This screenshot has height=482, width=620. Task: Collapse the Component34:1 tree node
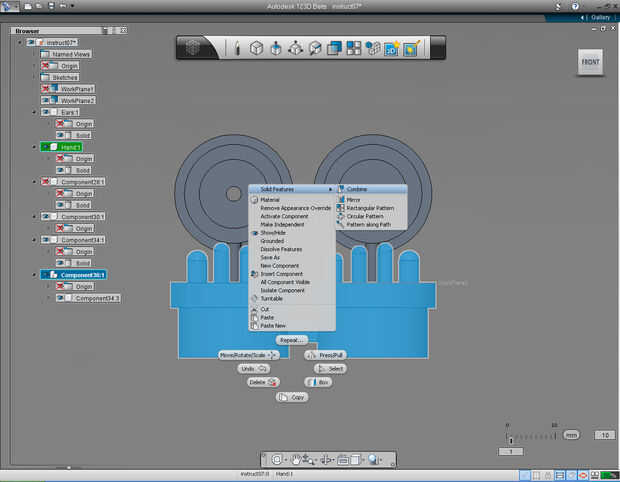34,240
